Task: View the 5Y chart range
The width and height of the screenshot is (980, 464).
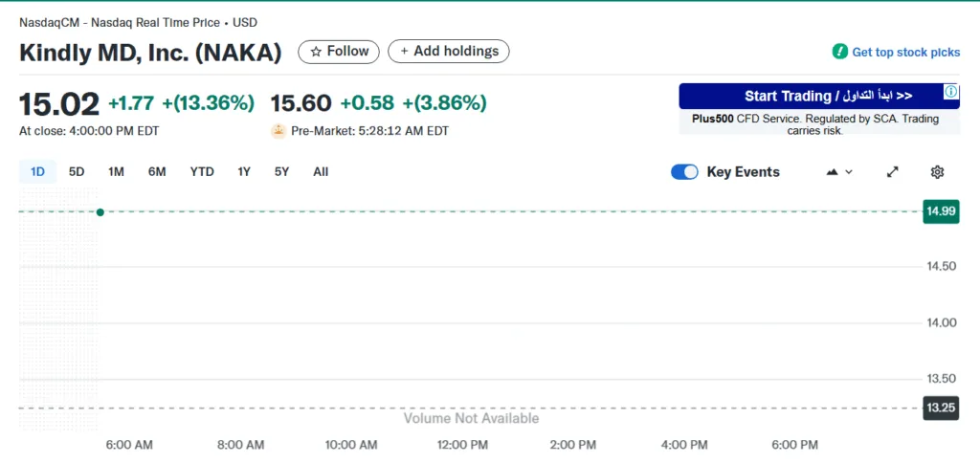Action: coord(281,172)
